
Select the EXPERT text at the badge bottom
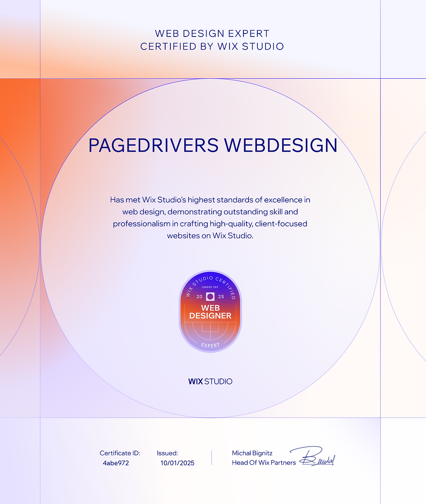click(210, 345)
